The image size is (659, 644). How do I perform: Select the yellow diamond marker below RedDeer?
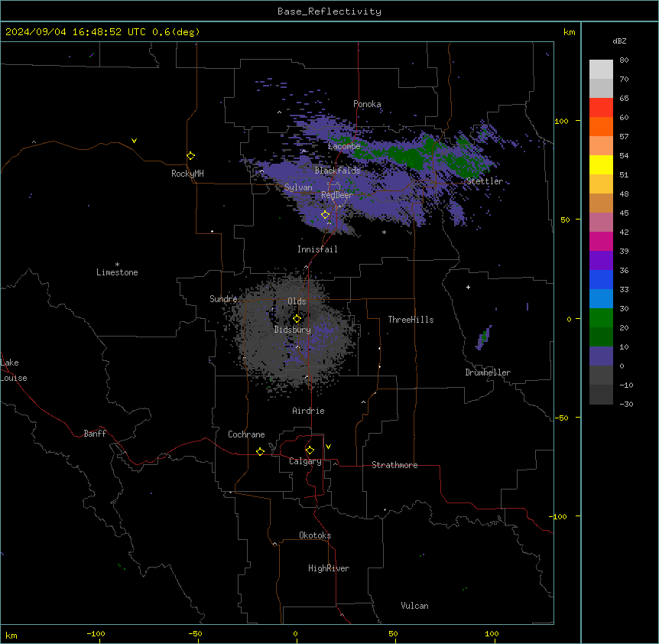coord(325,215)
